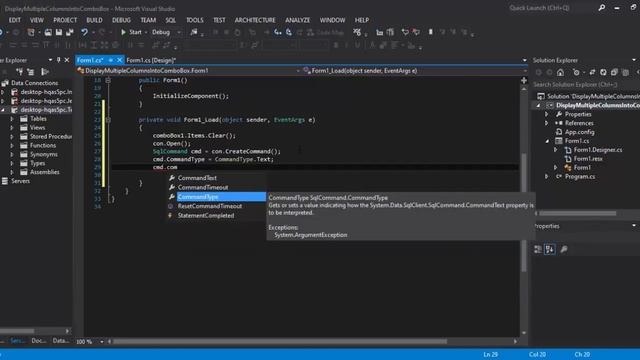Click the Open File toolbar icon
The image size is (640, 360).
pyautogui.click(x=48, y=32)
